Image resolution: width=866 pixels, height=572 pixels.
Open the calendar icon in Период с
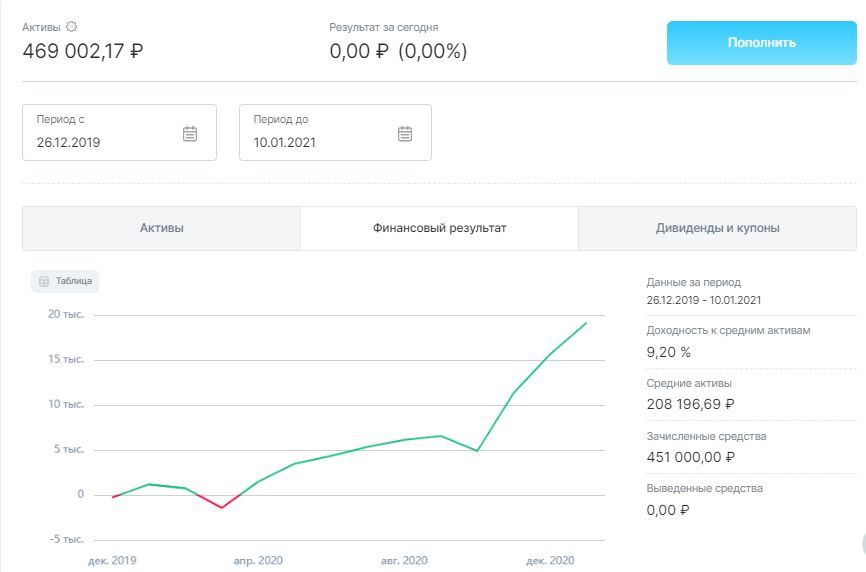190,134
